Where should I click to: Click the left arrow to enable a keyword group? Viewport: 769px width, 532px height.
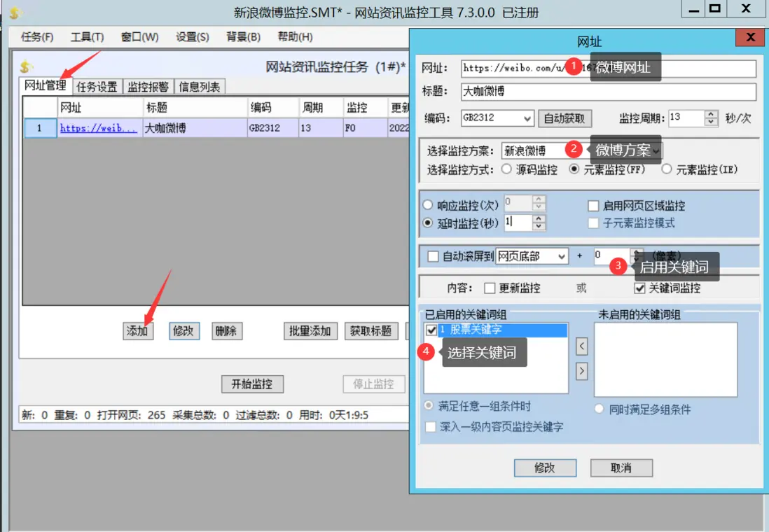(581, 345)
